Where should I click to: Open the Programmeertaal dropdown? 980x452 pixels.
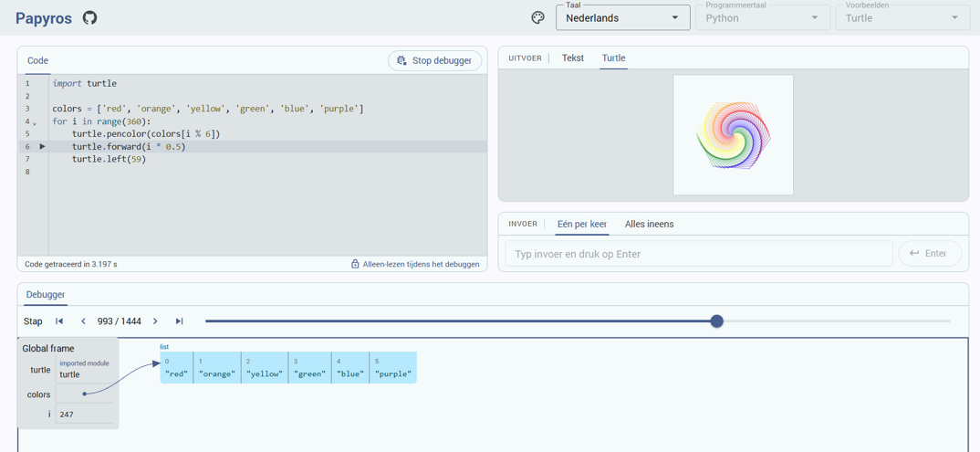point(763,17)
